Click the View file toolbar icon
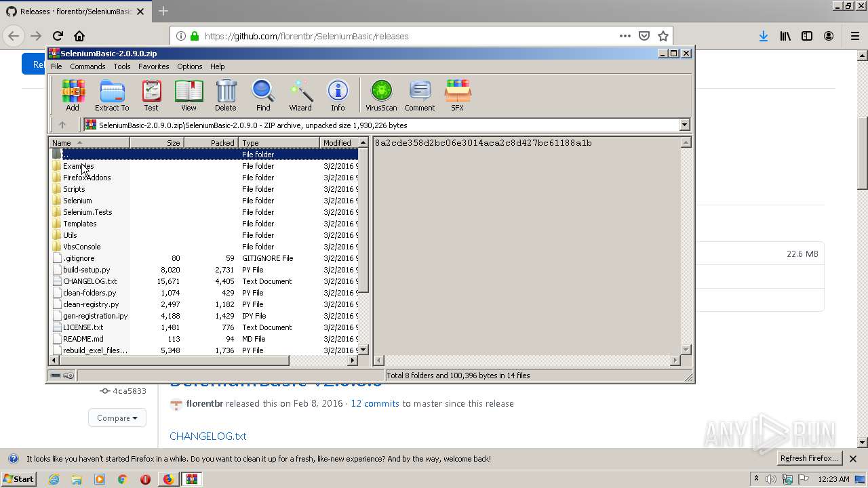This screenshot has width=868, height=488. point(189,95)
